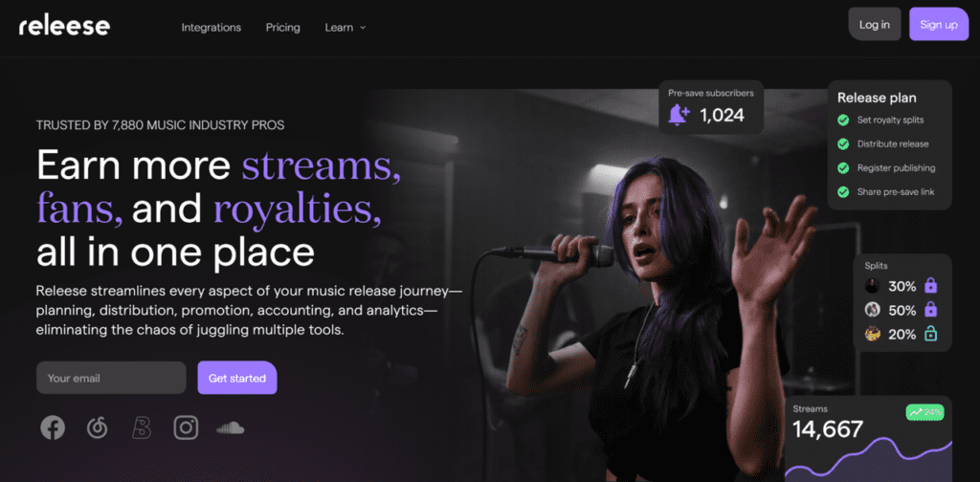Click the 24% growth badge
Image resolution: width=980 pixels, height=482 pixels.
tap(925, 412)
